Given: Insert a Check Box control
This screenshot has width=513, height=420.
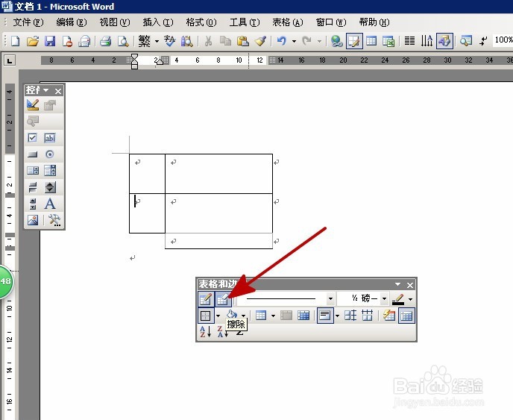Looking at the screenshot, I should pos(32,138).
